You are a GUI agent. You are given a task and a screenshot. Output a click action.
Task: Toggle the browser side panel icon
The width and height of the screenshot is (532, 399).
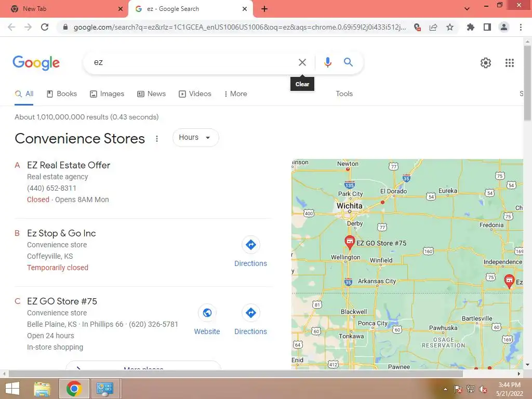coord(487,27)
